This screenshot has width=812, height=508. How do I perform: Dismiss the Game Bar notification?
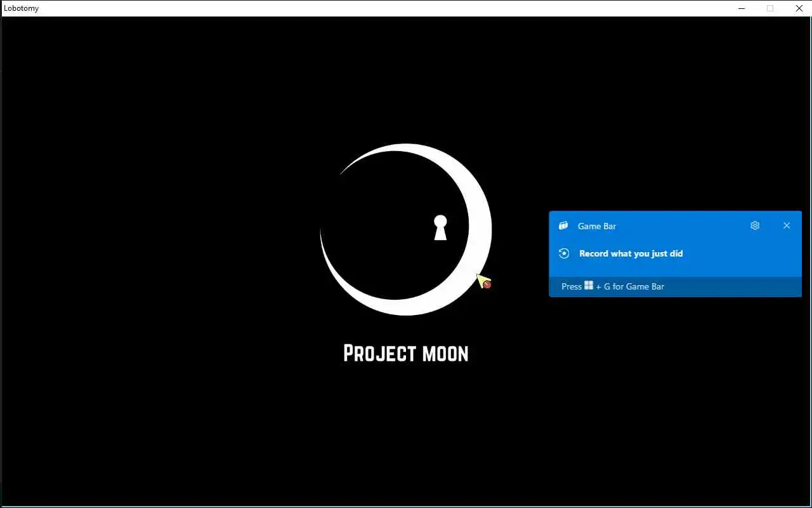[787, 225]
